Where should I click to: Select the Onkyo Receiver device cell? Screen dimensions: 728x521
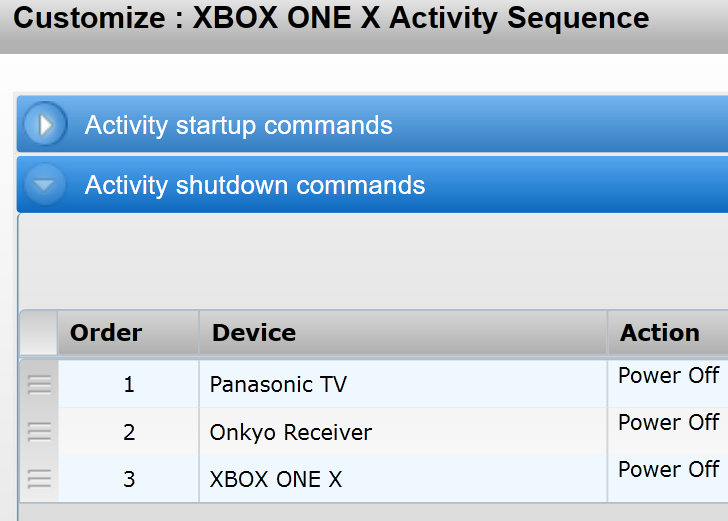tap(403, 432)
